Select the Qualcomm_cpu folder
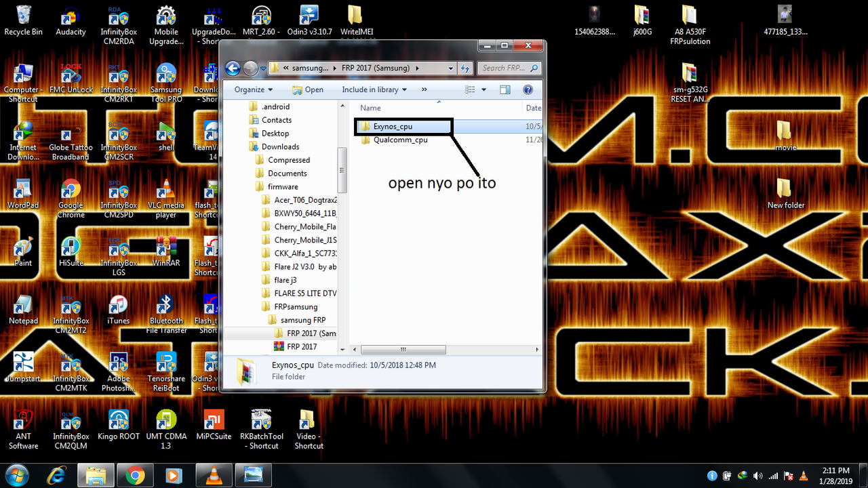 401,140
